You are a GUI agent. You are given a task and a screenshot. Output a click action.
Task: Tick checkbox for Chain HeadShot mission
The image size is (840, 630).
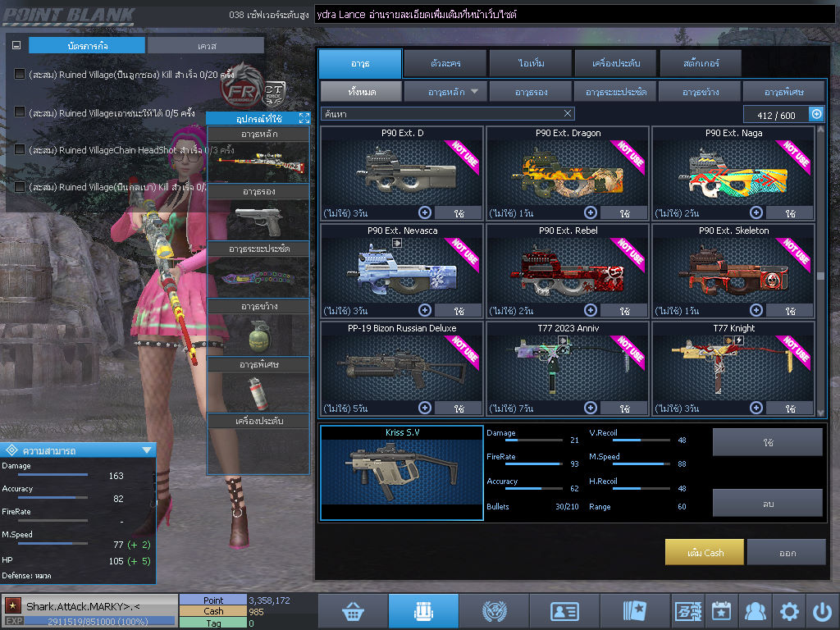click(20, 149)
